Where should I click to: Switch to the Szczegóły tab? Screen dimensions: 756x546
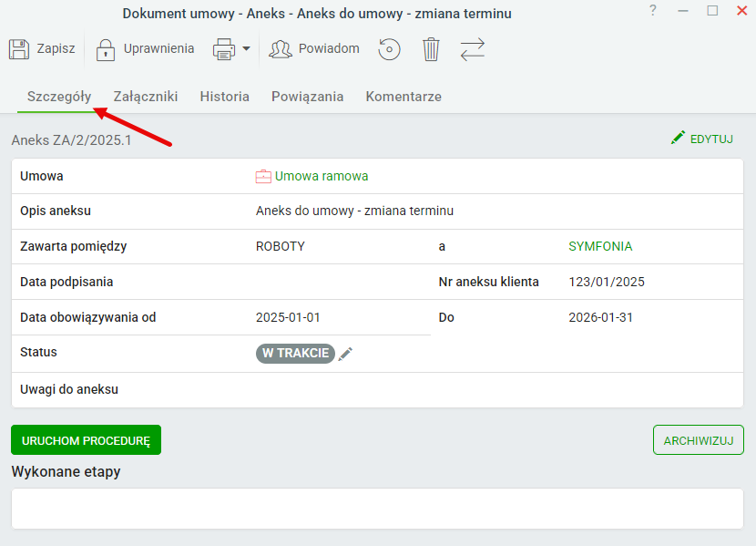point(59,97)
